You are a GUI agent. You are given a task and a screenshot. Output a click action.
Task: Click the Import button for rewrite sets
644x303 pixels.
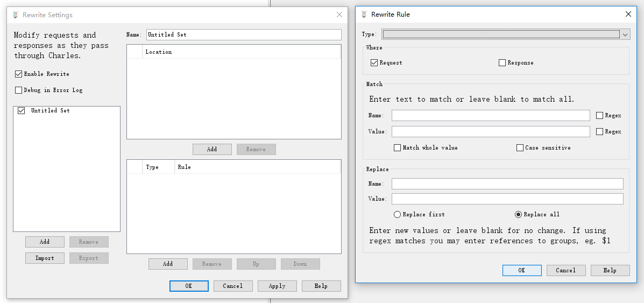tap(45, 258)
